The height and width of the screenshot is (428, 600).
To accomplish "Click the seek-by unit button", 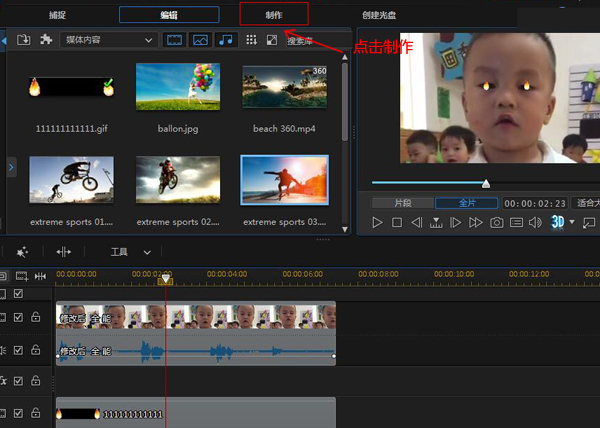I will (436, 223).
